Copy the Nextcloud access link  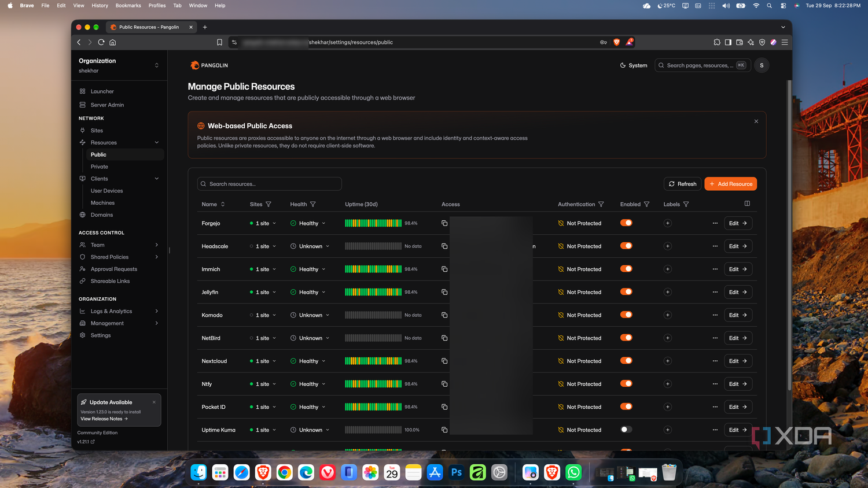click(444, 361)
